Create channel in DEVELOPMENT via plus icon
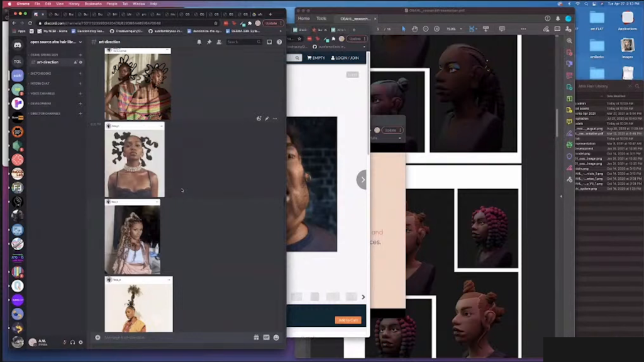The width and height of the screenshot is (644, 362). (80, 104)
